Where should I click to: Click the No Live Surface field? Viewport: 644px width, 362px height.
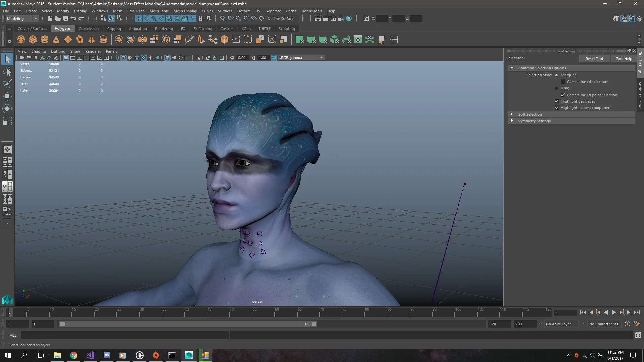(283, 19)
